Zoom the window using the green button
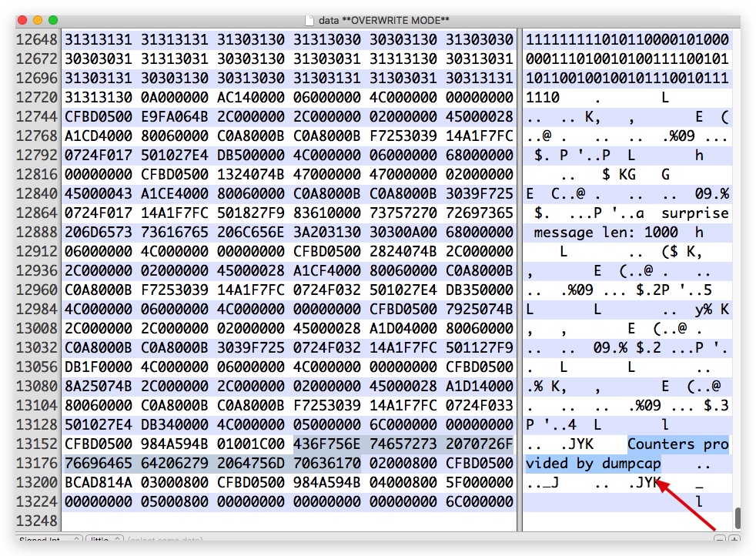This screenshot has height=556, width=756. (53, 20)
